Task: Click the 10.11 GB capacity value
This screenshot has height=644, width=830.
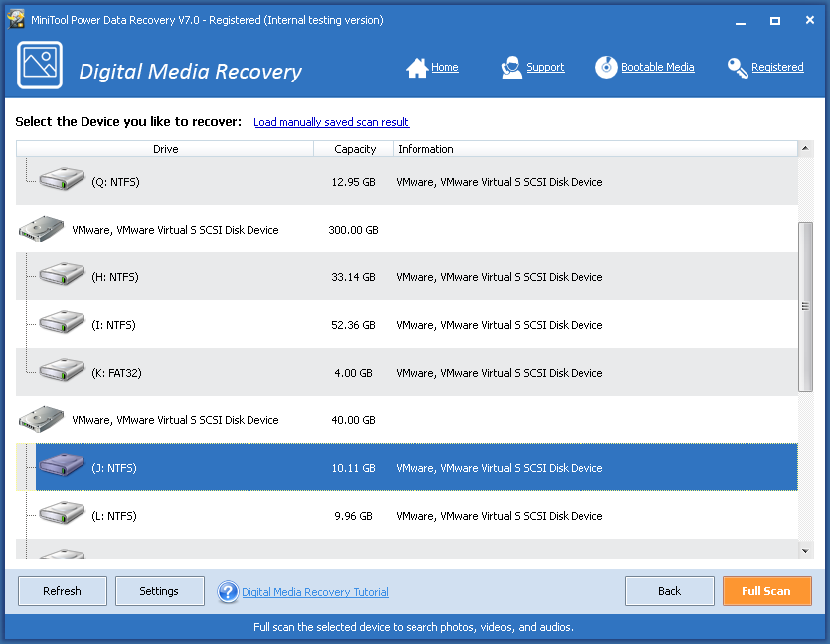Action: (x=353, y=468)
